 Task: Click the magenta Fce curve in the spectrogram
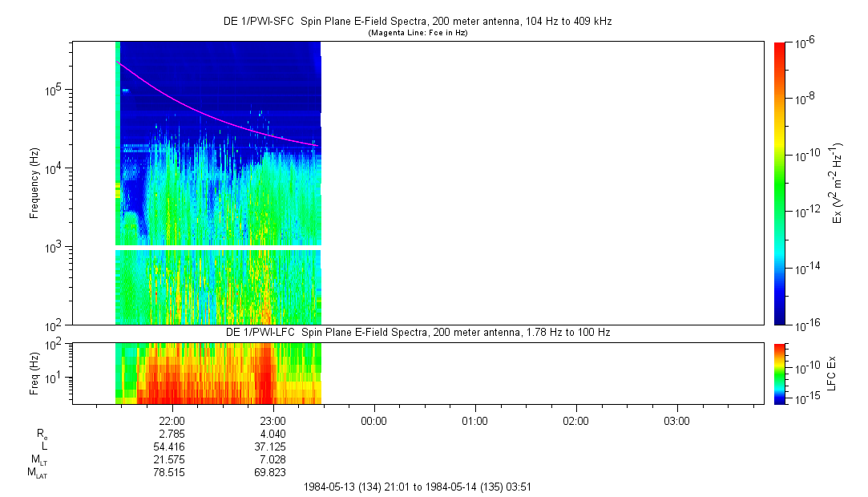tap(200, 108)
